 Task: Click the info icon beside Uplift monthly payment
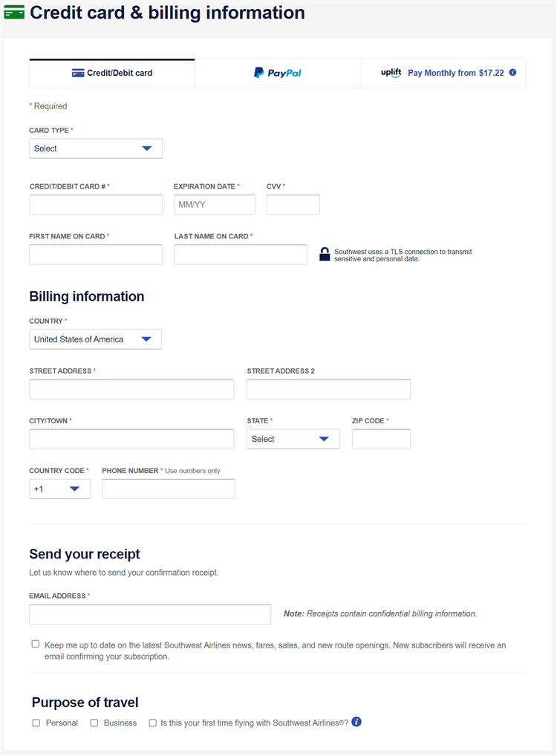(x=512, y=73)
